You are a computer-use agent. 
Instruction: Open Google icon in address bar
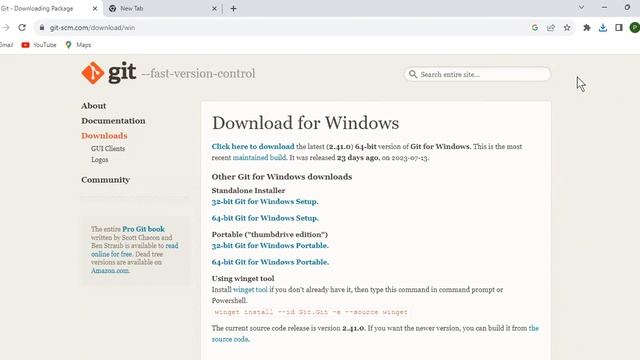pos(535,28)
